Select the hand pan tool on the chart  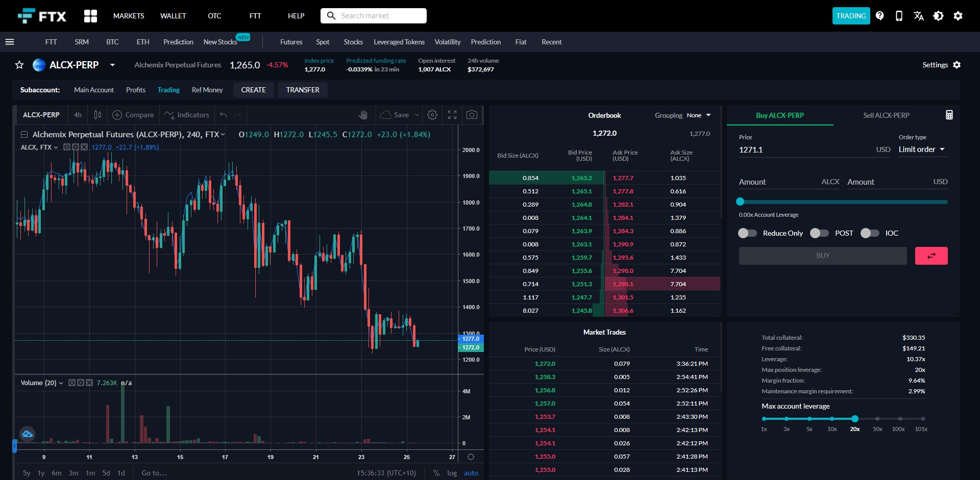[363, 115]
